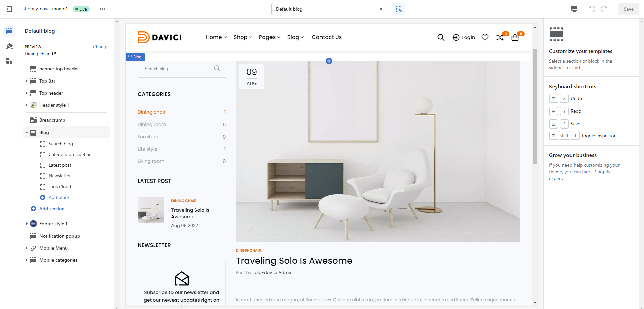Toggle the section inspector icon

point(399,9)
